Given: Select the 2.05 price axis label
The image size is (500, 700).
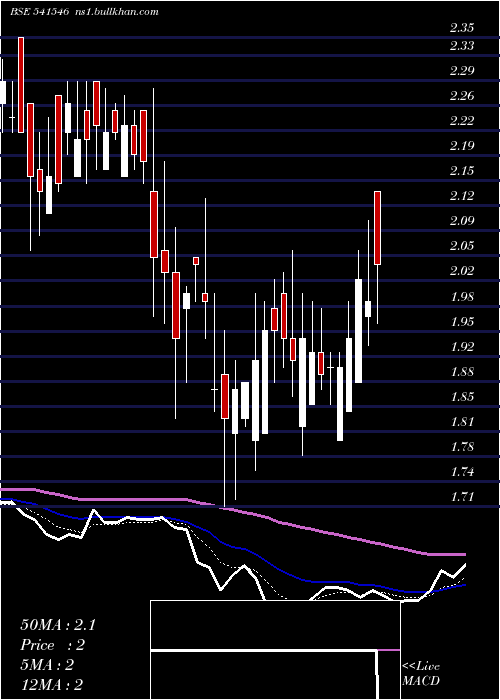Looking at the screenshot, I should 462,246.
